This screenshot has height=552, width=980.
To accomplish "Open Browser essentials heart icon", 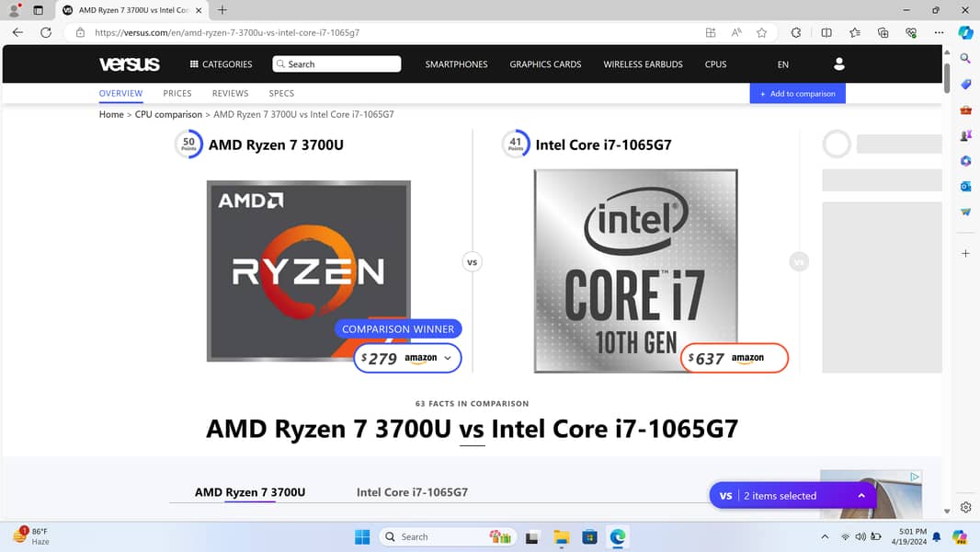I will [x=911, y=32].
